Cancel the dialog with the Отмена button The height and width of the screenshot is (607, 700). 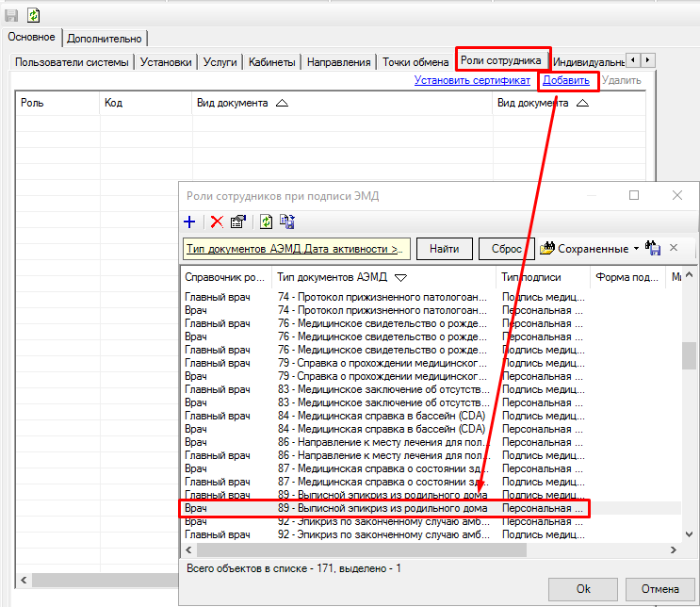pyautogui.click(x=659, y=589)
